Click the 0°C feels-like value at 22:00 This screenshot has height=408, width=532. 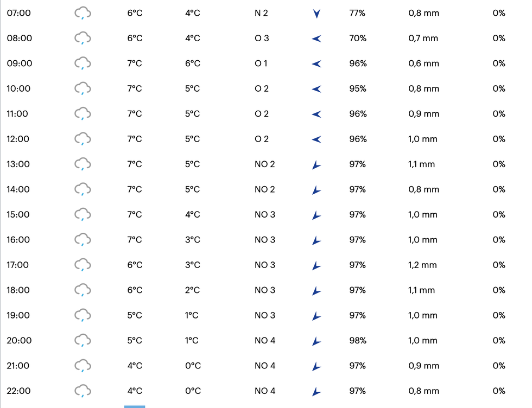click(x=193, y=391)
